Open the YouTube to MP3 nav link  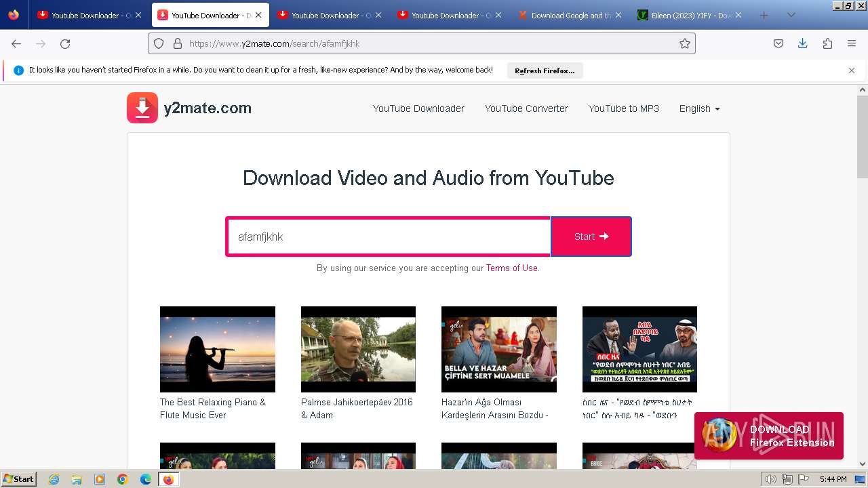[x=624, y=108]
